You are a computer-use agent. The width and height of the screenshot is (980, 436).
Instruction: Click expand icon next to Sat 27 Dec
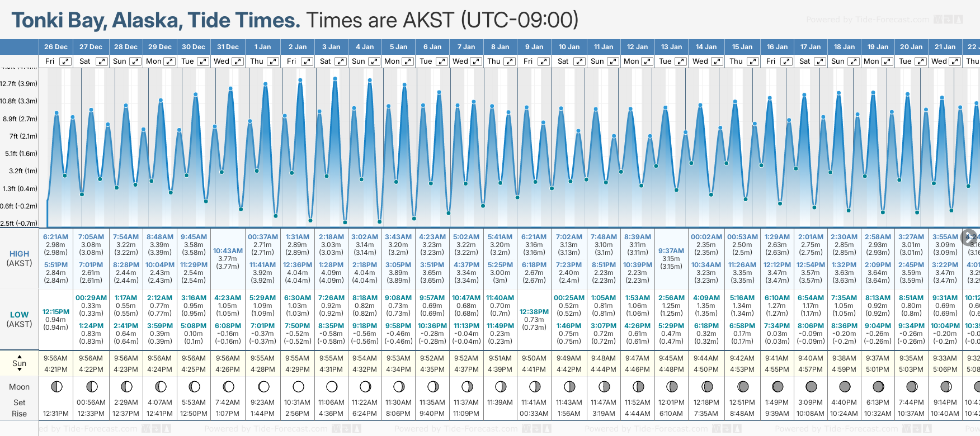click(x=101, y=61)
